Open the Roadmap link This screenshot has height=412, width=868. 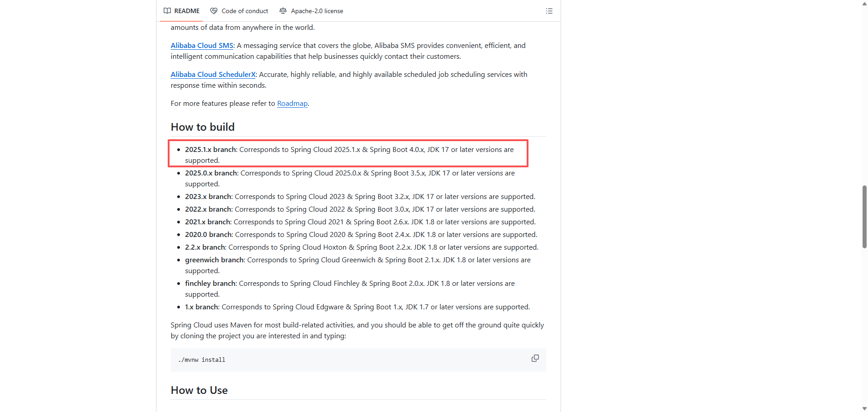292,104
